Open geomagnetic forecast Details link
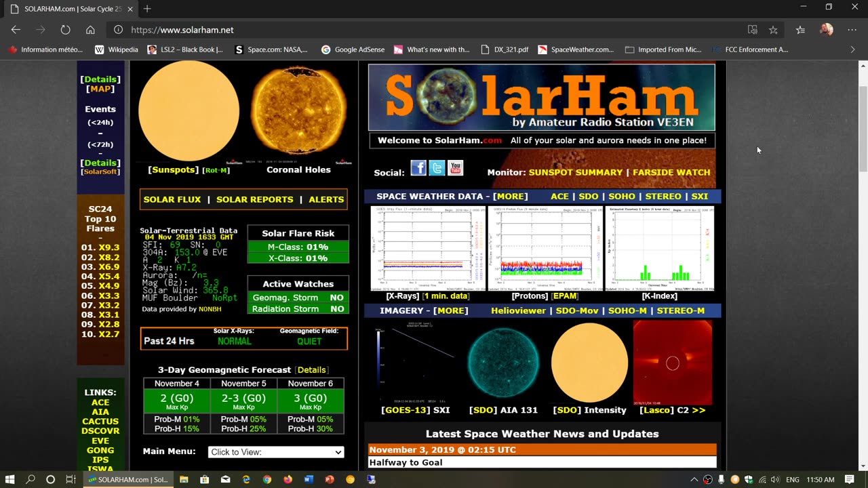 click(x=311, y=369)
